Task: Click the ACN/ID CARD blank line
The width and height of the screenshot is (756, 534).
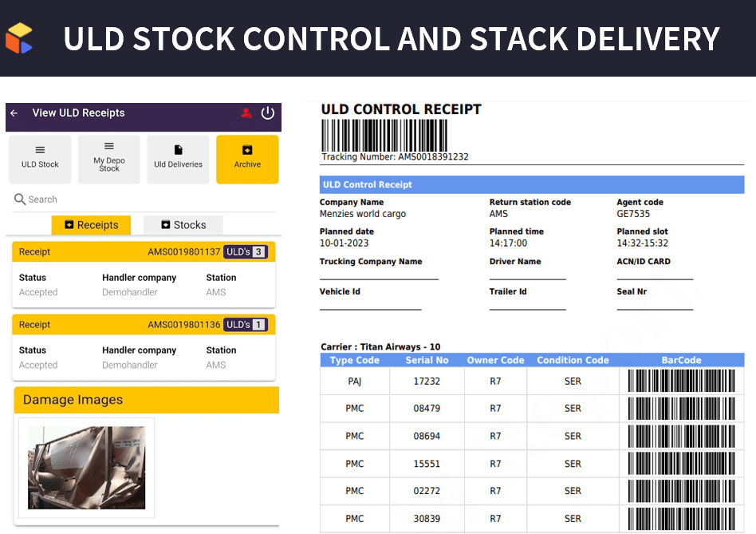Action: click(655, 279)
